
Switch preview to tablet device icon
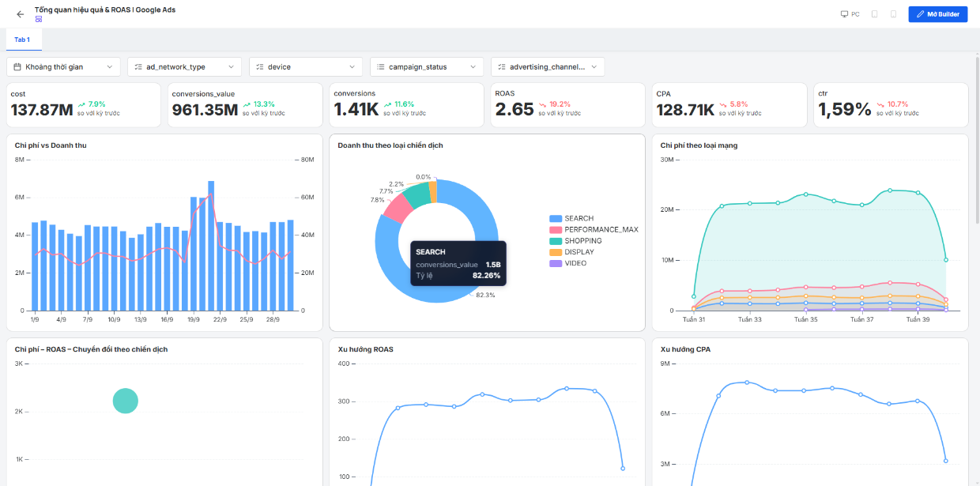[x=874, y=14]
